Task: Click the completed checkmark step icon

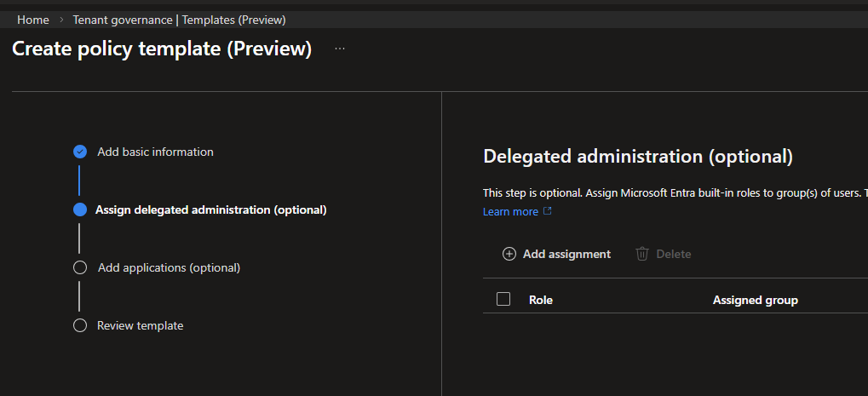Action: click(80, 152)
